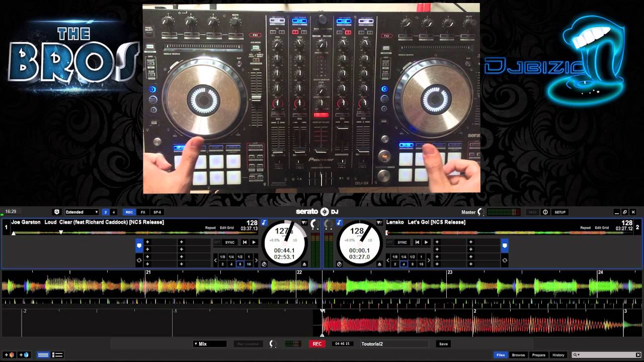The image size is (644, 362).
Task: Select cue points tab icon on deck 2
Action: (x=505, y=245)
